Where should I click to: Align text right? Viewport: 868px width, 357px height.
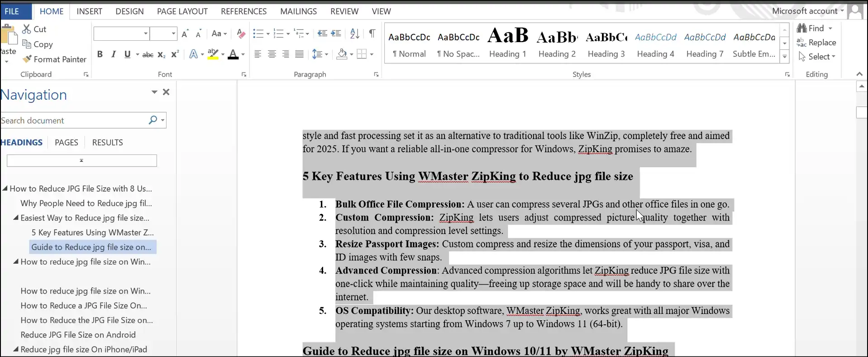coord(286,54)
